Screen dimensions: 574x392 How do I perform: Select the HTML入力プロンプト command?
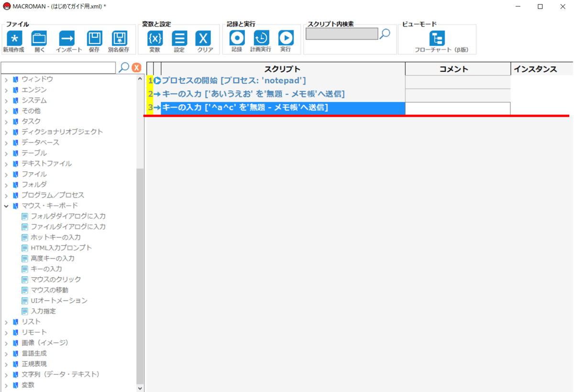point(61,248)
